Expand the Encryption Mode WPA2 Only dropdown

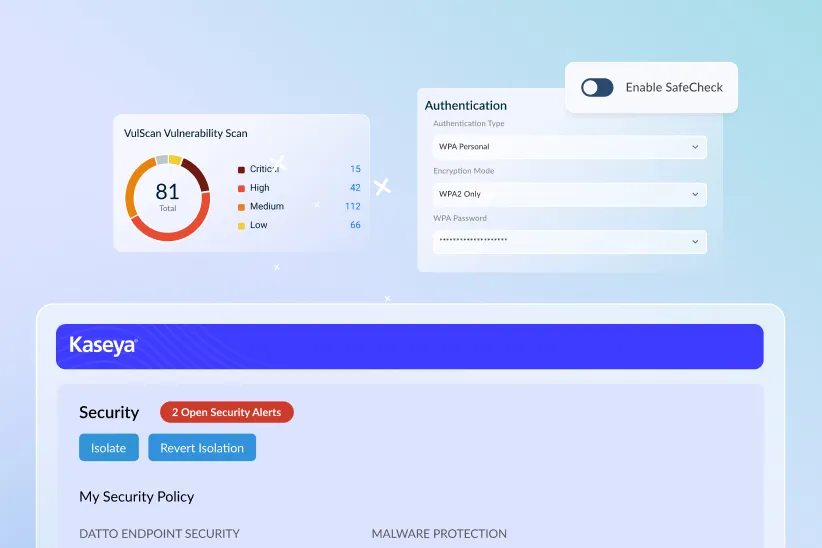point(569,194)
